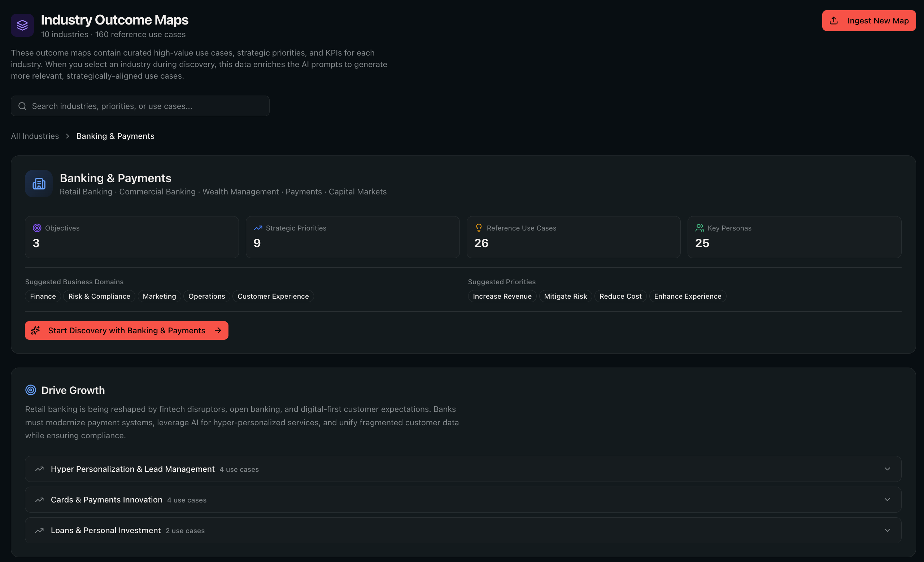
Task: Expand Loans & Personal Investment chevron
Action: point(887,531)
